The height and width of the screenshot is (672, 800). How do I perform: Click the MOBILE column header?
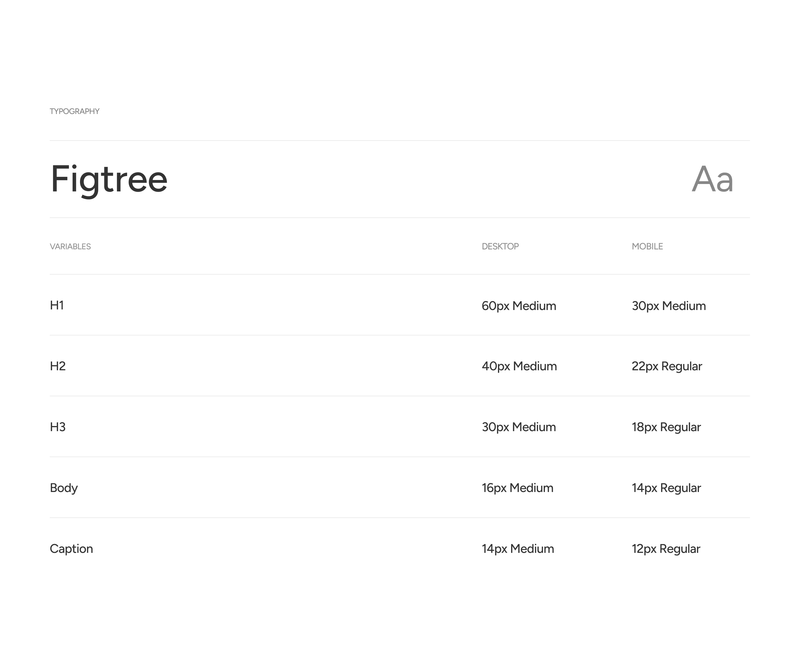(647, 247)
